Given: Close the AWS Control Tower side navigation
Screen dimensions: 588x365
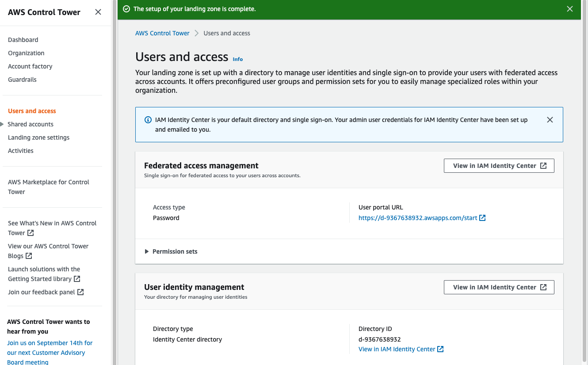Looking at the screenshot, I should pyautogui.click(x=98, y=12).
